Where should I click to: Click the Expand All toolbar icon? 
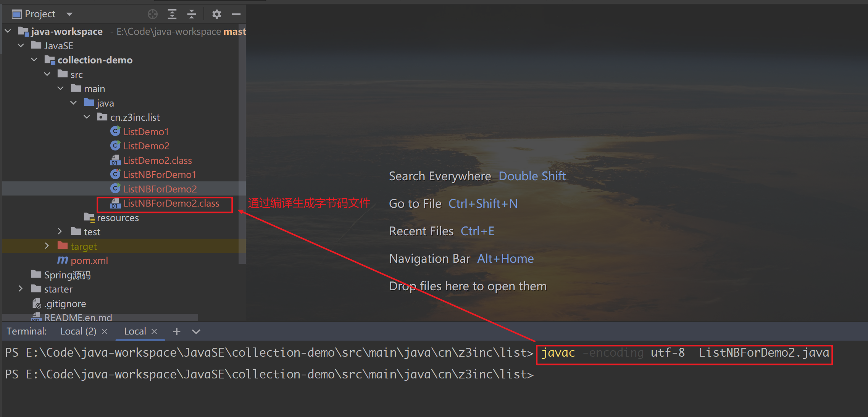172,14
